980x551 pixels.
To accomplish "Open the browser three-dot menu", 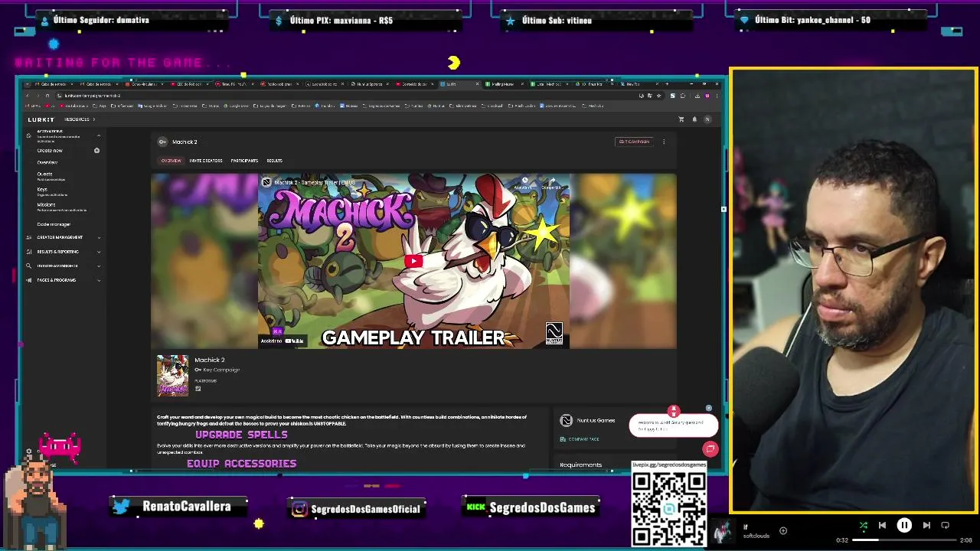I will click(x=717, y=96).
